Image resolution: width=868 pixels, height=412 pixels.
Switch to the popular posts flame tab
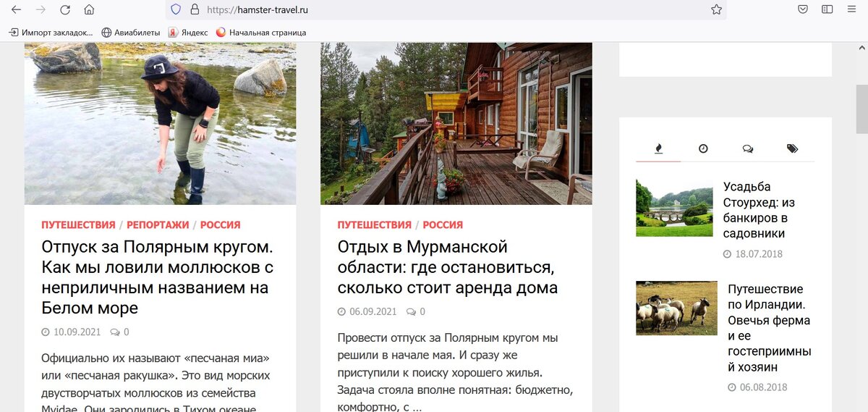coord(658,148)
